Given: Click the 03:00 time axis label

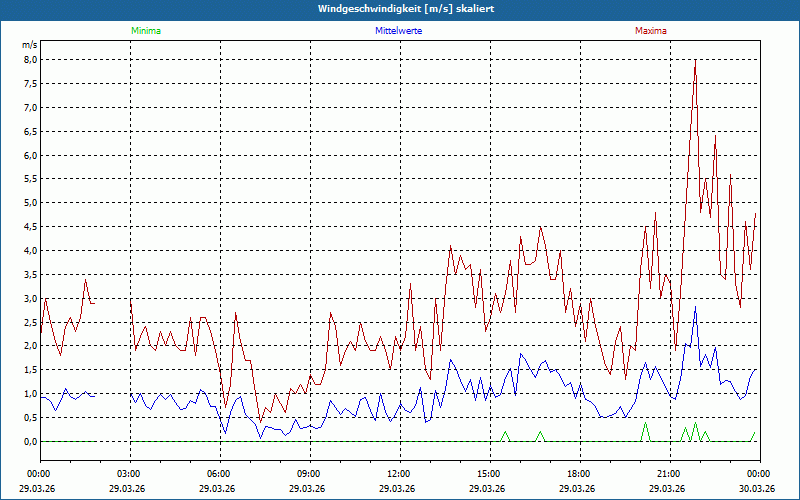Looking at the screenshot, I should click(x=131, y=474).
